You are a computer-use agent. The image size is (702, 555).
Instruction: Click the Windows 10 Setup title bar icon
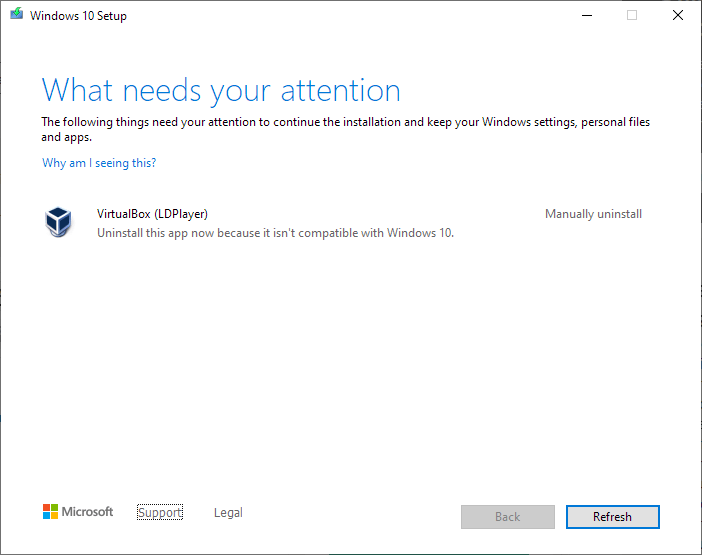pyautogui.click(x=17, y=14)
